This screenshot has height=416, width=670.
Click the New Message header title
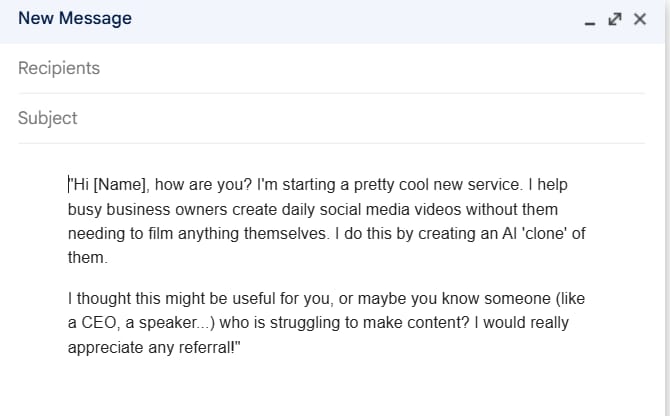tap(75, 19)
